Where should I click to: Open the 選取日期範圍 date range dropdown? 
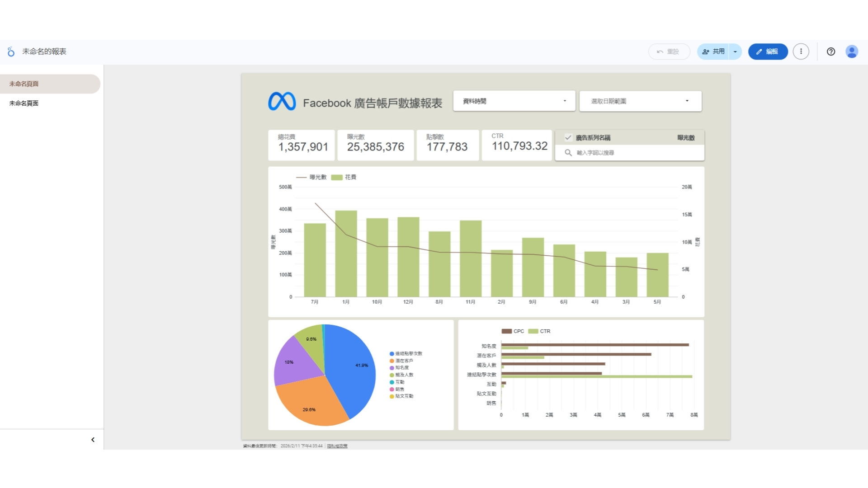[640, 101]
